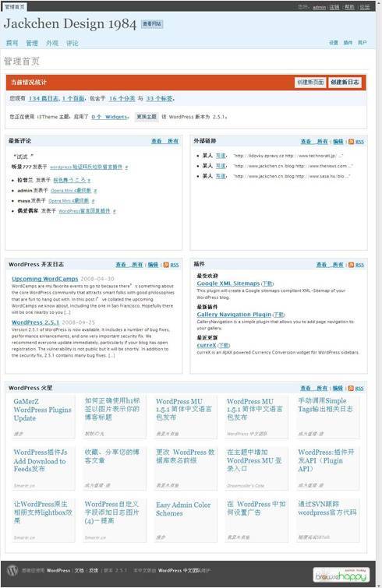
Task: Open the Upcoming WordCamps post link
Action: pyautogui.click(x=45, y=279)
